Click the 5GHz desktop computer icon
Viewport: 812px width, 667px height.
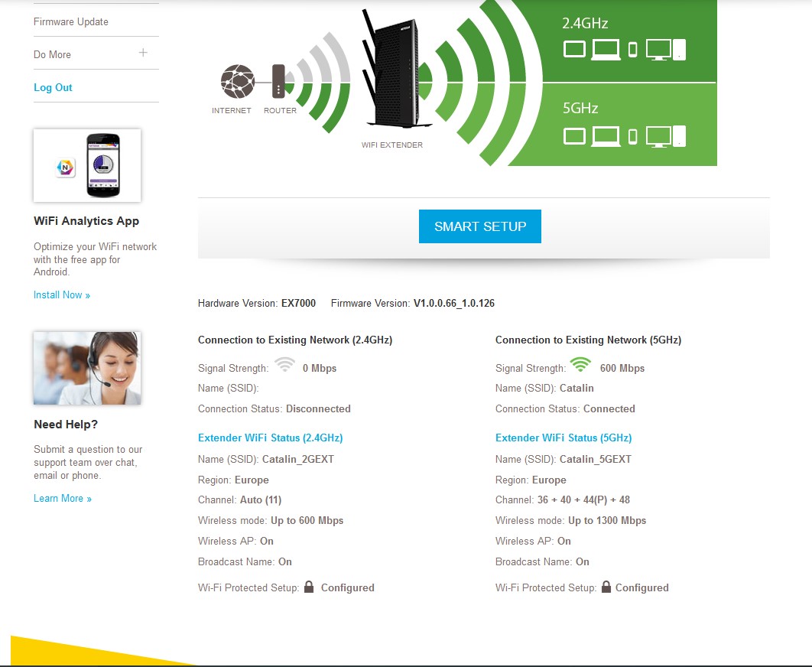pos(666,137)
